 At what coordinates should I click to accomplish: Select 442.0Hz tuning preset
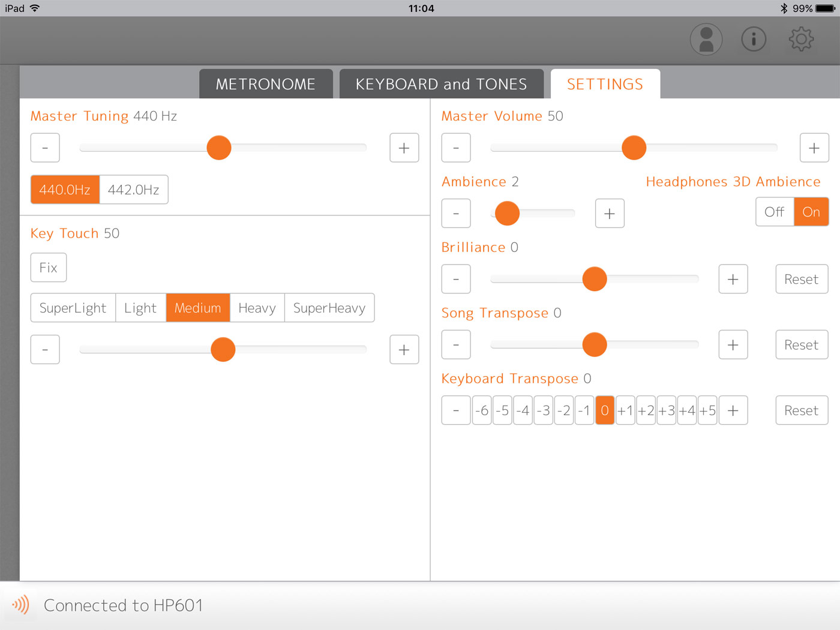[134, 190]
